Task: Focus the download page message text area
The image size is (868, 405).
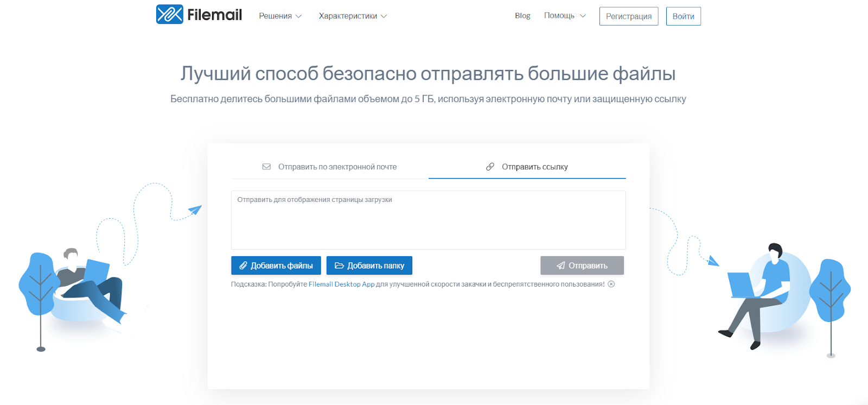Action: [428, 220]
